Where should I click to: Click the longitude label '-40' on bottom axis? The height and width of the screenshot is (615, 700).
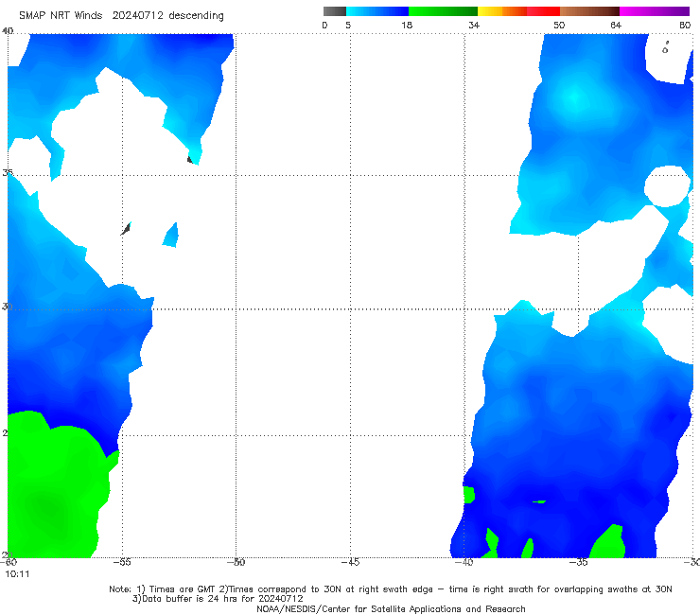point(464,562)
